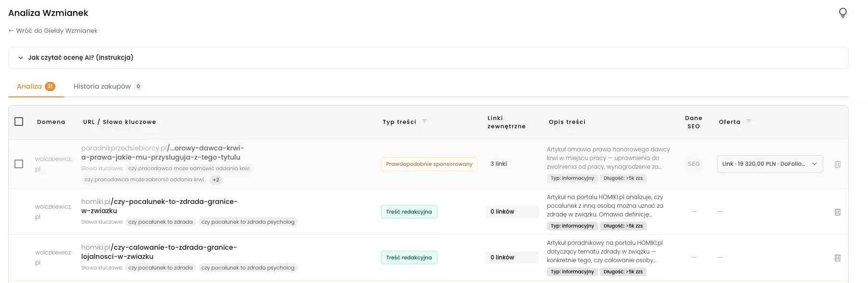Screen dimensions: 868x283
Task: Delete the poradnikprzedsiebiorcy.pl row with trash icon
Action: pyautogui.click(x=838, y=164)
